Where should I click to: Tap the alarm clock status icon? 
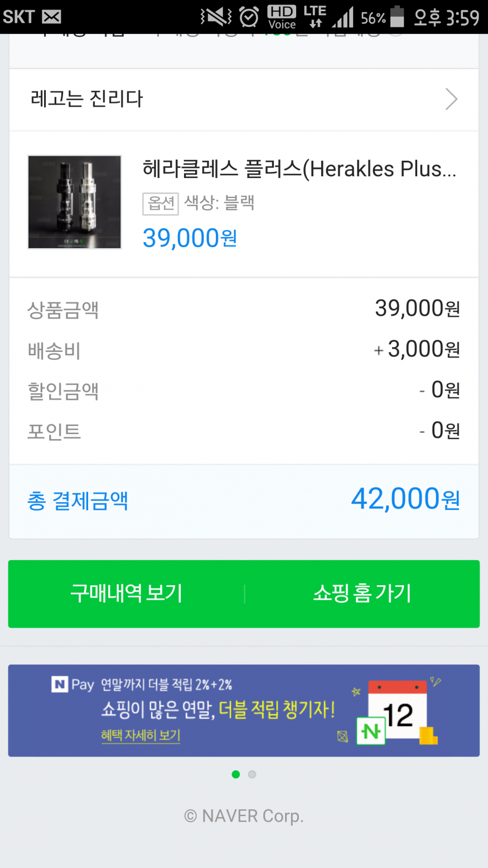pos(249,17)
